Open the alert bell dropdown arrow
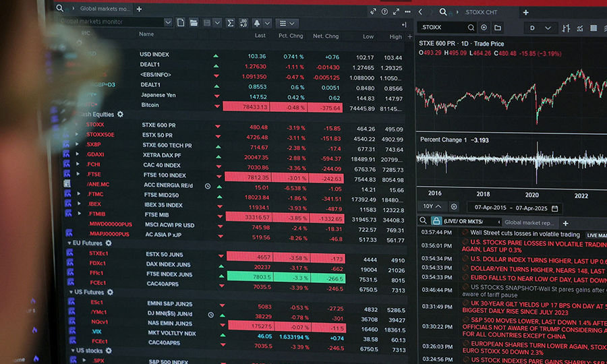The height and width of the screenshot is (364, 607). (267, 23)
